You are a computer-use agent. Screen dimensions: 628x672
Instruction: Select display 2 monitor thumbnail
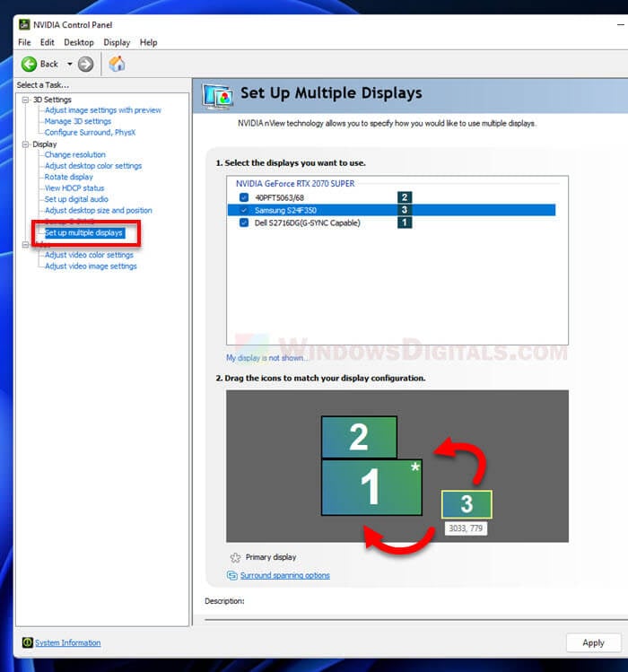click(x=359, y=437)
